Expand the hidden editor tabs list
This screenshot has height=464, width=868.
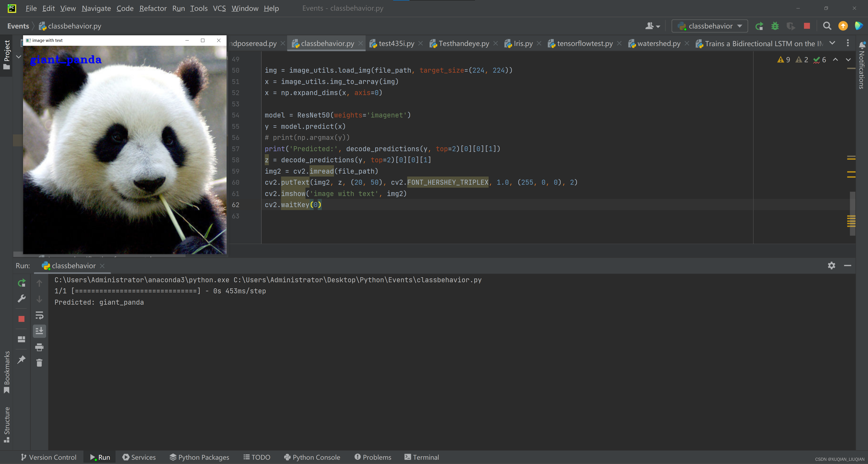(x=832, y=43)
